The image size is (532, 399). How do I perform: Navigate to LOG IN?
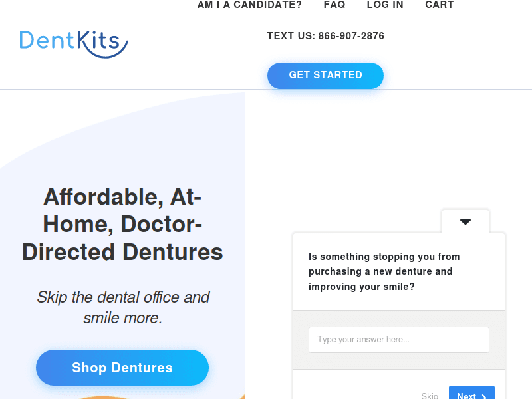pos(385,5)
